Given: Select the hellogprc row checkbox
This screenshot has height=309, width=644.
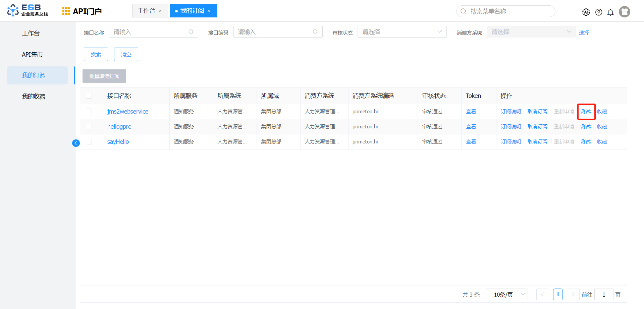Looking at the screenshot, I should tap(89, 127).
